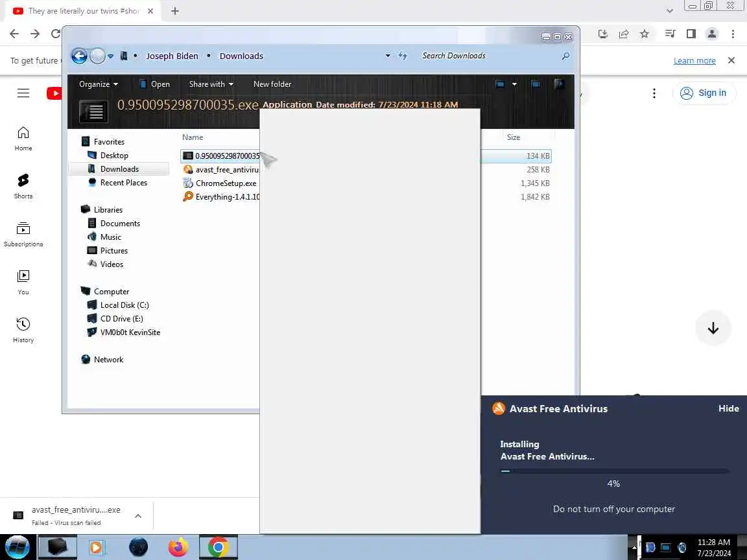Open Chrome profile avatar
The image size is (747, 560).
coord(712,34)
